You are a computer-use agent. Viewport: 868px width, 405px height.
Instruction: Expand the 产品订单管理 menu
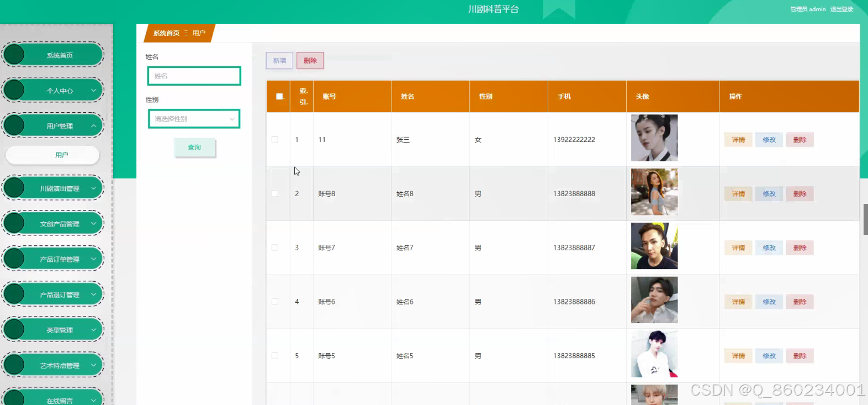click(53, 259)
